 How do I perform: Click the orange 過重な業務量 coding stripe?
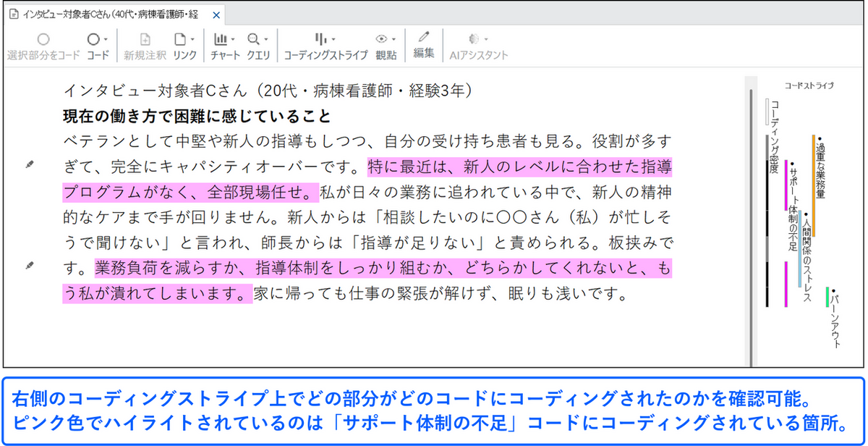(x=814, y=174)
